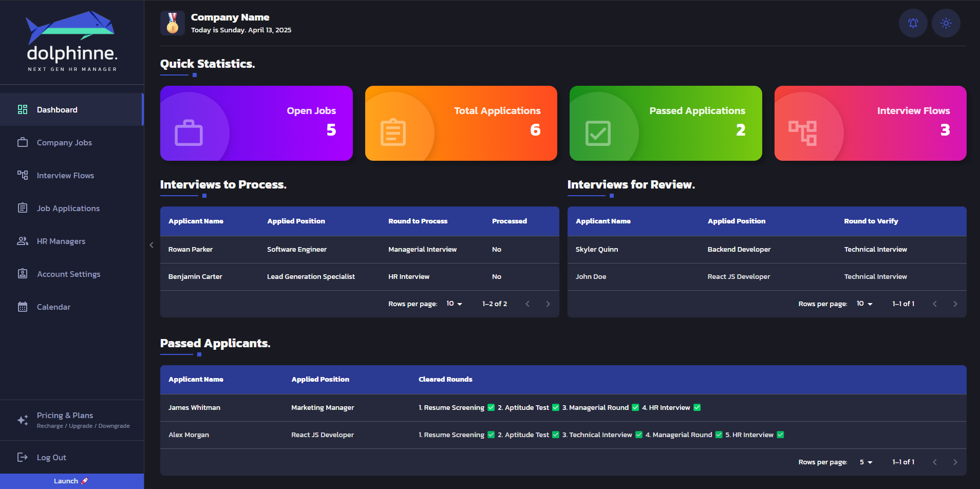Go to next page in Interviews to Process
The width and height of the screenshot is (980, 489).
click(548, 304)
